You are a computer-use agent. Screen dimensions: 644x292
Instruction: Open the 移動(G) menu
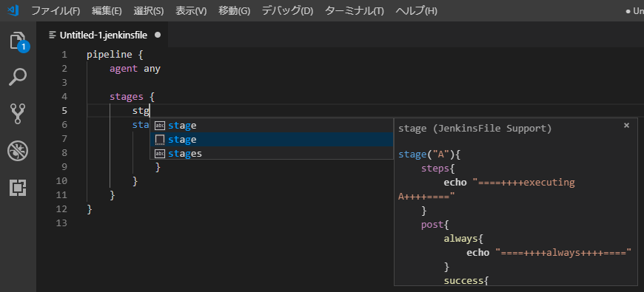coord(234,11)
